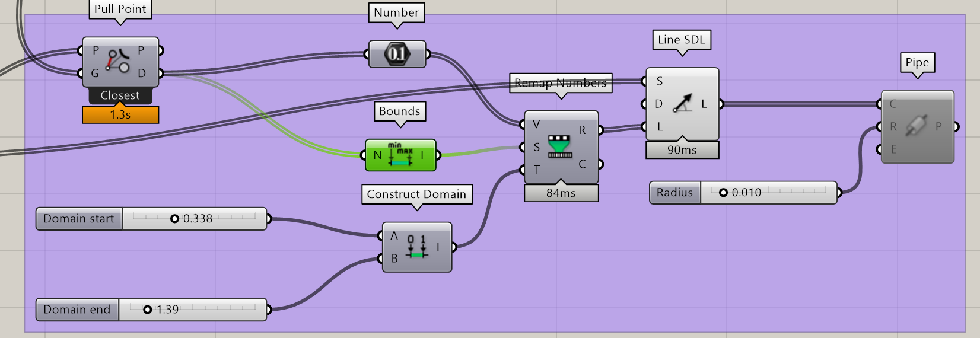This screenshot has height=338, width=980.
Task: Click the Domain start slider name label
Action: pyautogui.click(x=78, y=219)
